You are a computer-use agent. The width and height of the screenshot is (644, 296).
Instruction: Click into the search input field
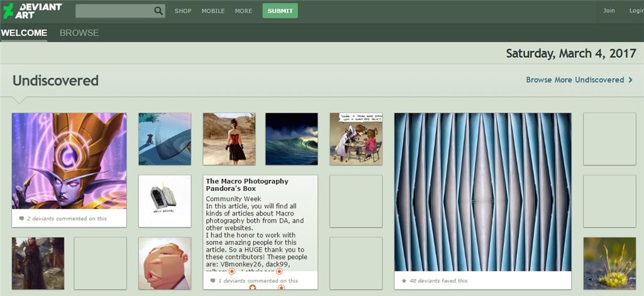pyautogui.click(x=113, y=11)
